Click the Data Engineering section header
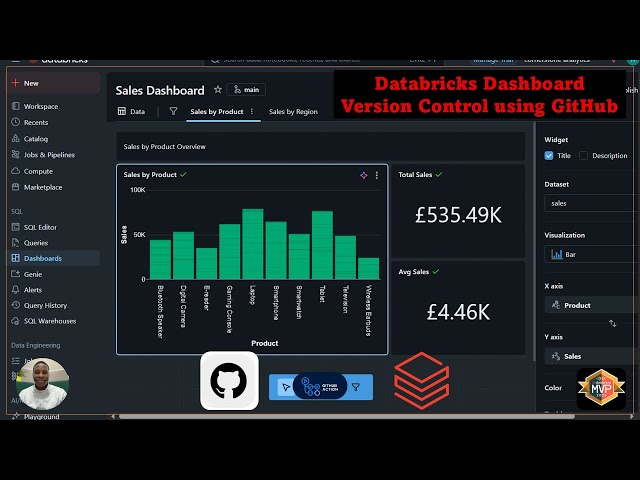This screenshot has width=640, height=480. pos(36,345)
